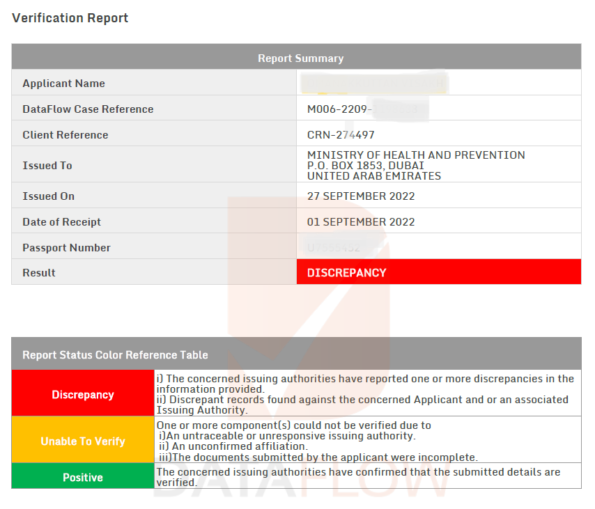Click the Verification Report heading

(x=70, y=18)
